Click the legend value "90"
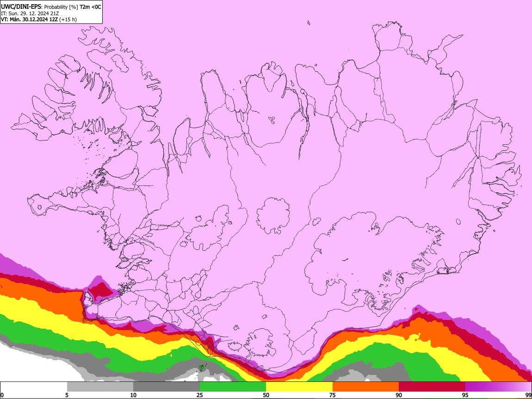The height and width of the screenshot is (399, 532). [399, 395]
